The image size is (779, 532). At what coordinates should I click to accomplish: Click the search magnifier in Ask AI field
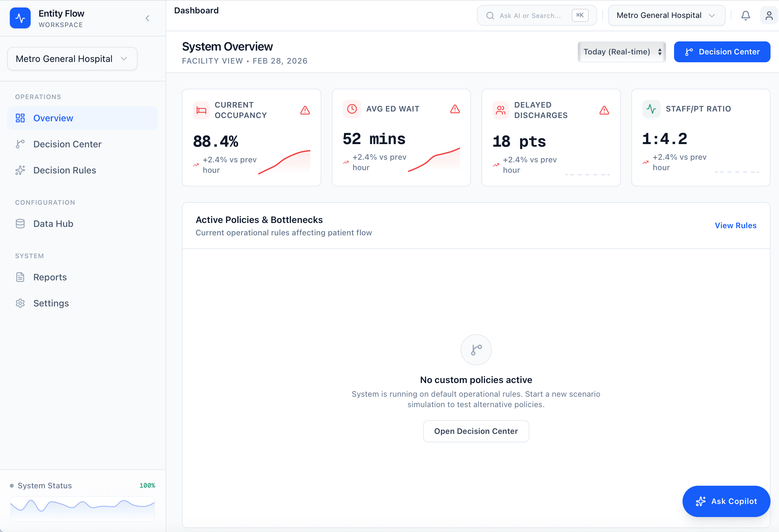[490, 15]
